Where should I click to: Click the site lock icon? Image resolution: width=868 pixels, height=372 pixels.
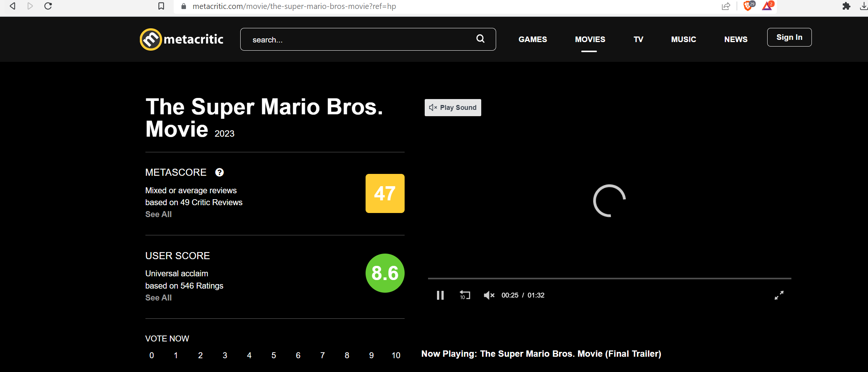[184, 6]
